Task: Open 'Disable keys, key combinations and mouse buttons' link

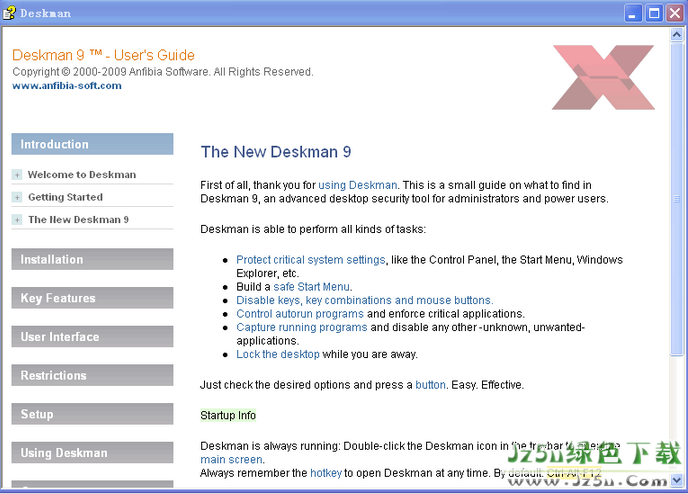Action: (x=365, y=301)
